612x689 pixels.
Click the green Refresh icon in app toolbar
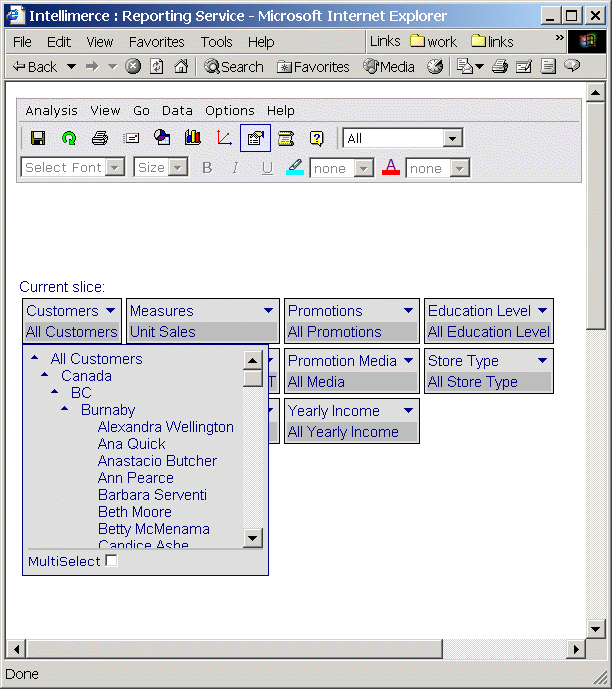[69, 138]
